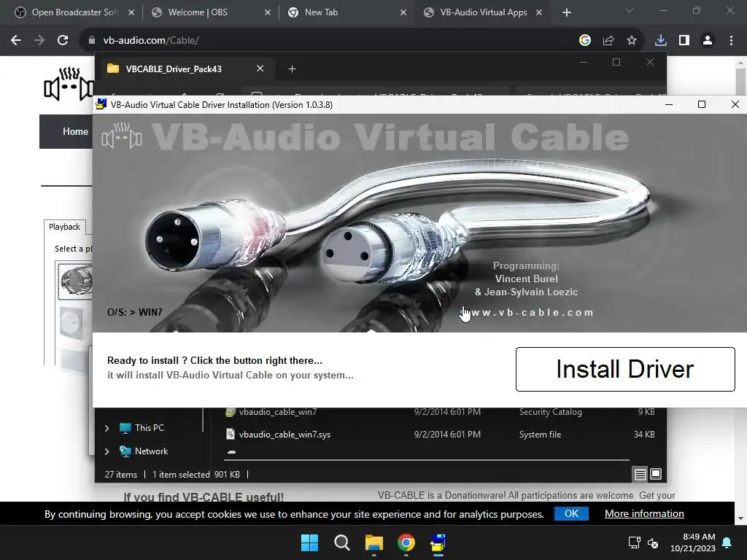Open File Explorer from taskbar
Screen dimensions: 747x560
point(374,542)
